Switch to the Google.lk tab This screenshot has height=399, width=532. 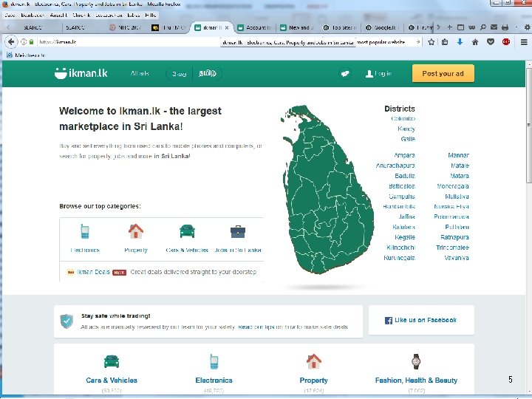pos(383,27)
